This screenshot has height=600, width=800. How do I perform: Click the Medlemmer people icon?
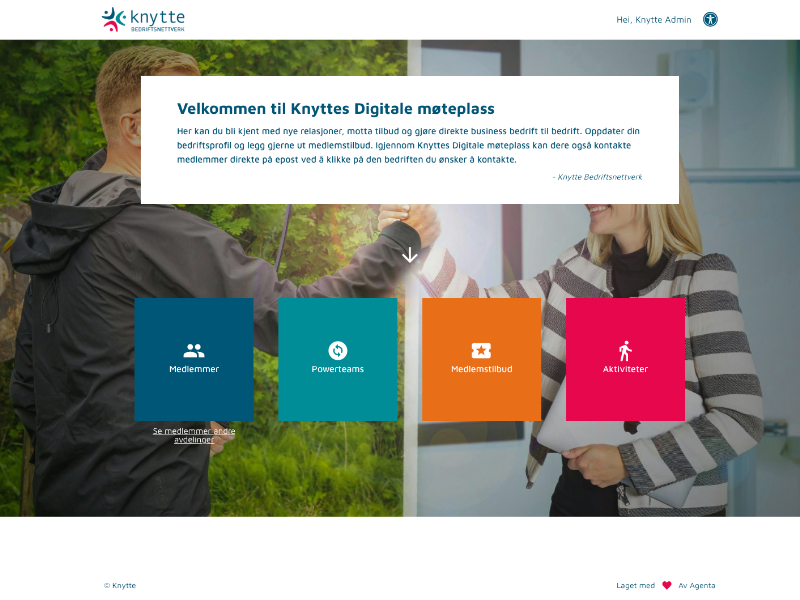tap(194, 351)
